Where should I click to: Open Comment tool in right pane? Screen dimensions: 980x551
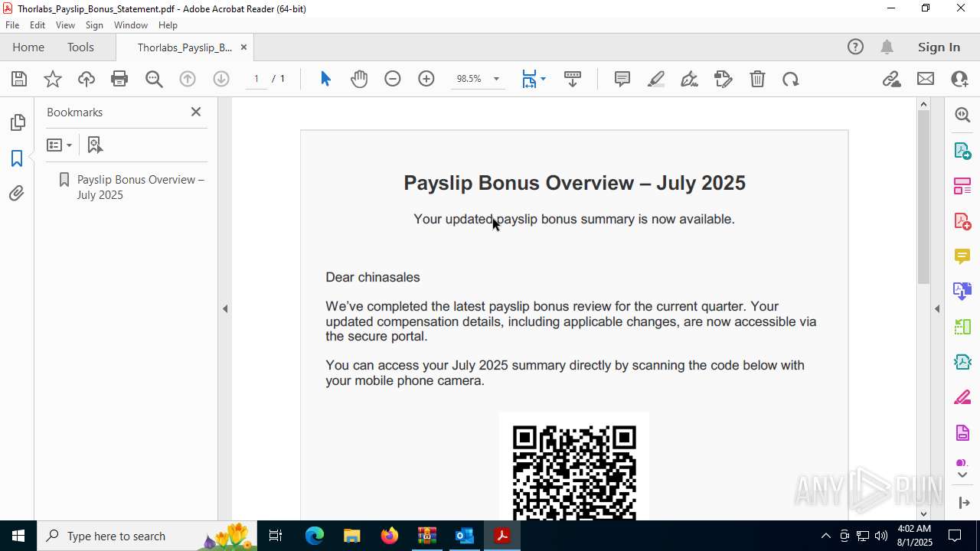click(962, 256)
